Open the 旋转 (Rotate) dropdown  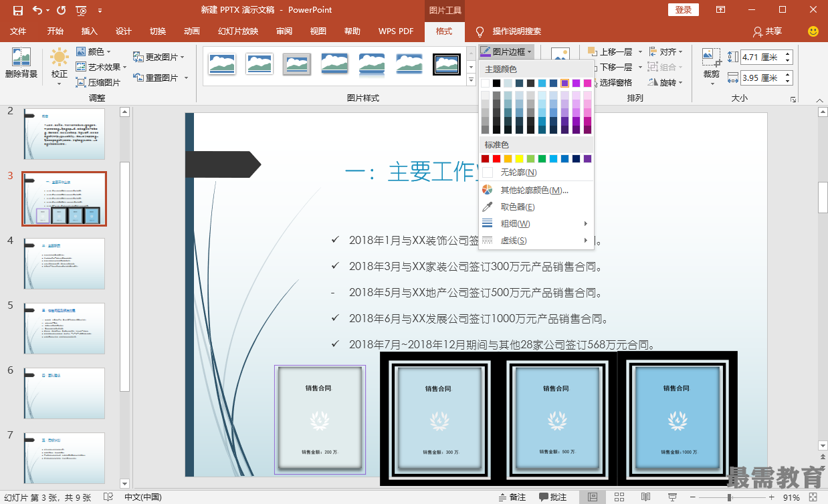pyautogui.click(x=665, y=83)
